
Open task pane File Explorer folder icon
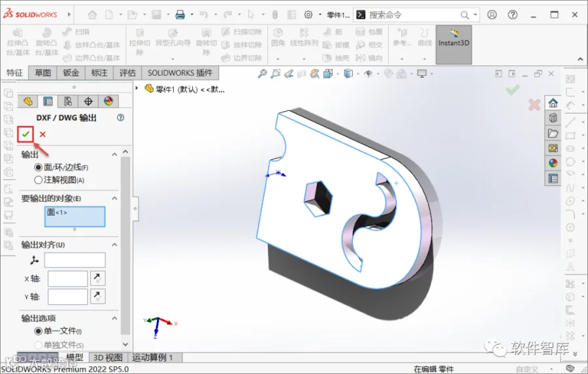pos(553,133)
